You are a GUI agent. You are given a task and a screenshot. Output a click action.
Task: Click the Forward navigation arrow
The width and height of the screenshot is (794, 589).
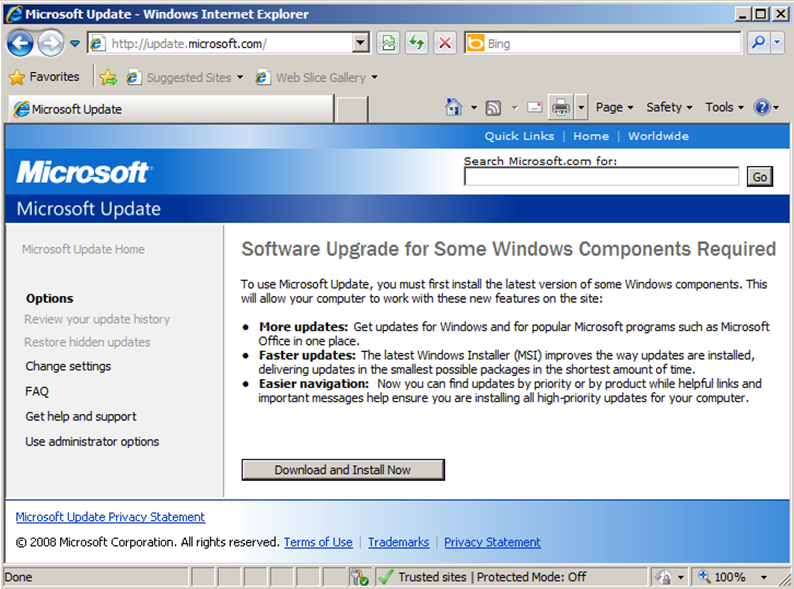[x=50, y=44]
